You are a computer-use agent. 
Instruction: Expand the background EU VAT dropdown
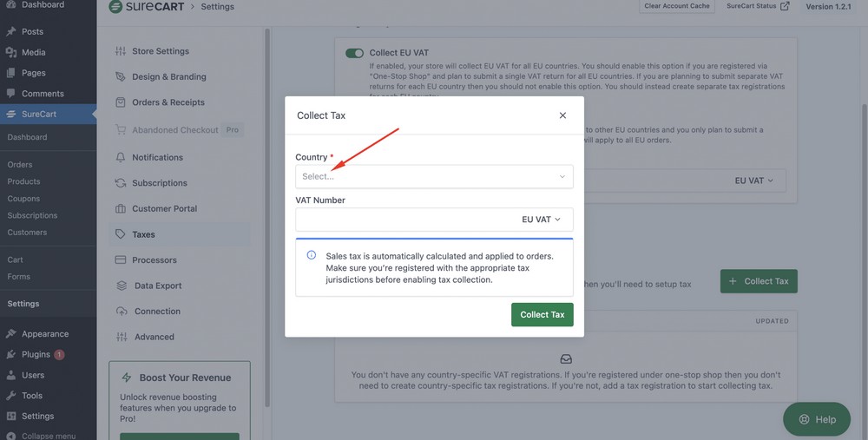753,181
